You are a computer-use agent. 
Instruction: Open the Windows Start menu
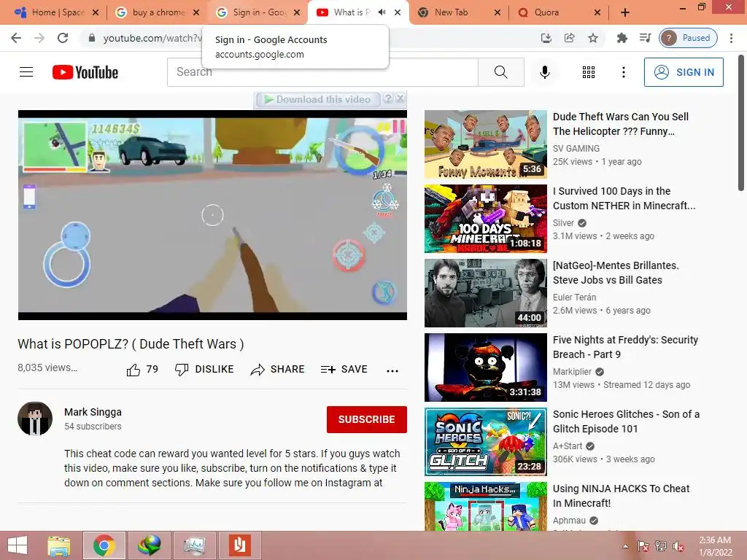[x=18, y=545]
